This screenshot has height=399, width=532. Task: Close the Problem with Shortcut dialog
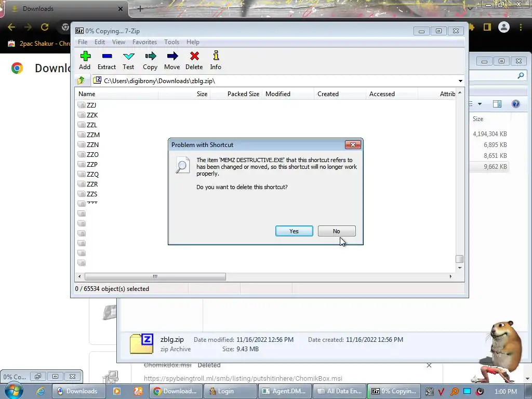[353, 145]
